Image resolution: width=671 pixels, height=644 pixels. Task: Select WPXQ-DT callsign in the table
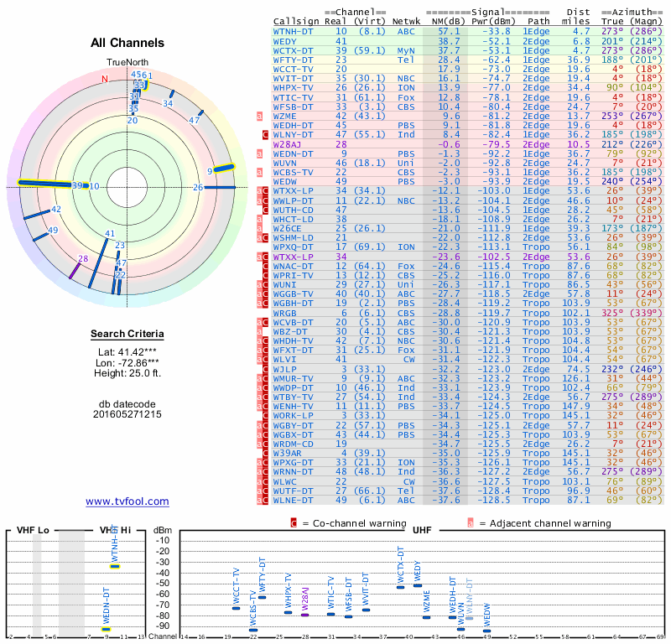coord(293,247)
